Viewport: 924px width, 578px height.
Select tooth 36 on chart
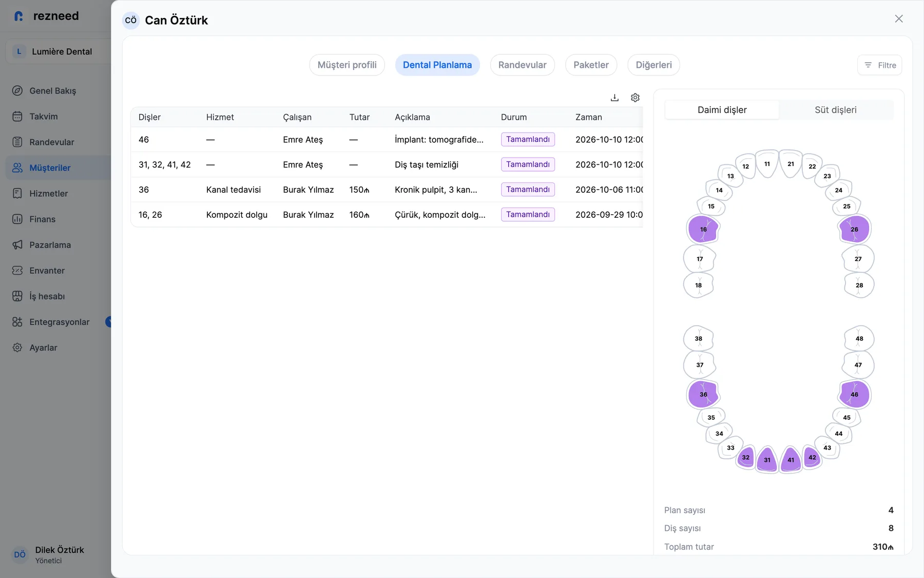(x=703, y=395)
